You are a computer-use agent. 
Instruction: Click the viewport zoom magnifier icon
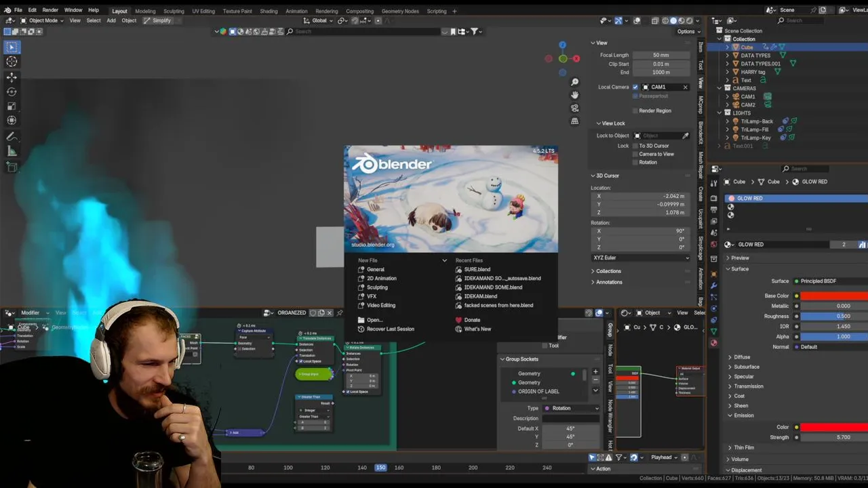(574, 82)
